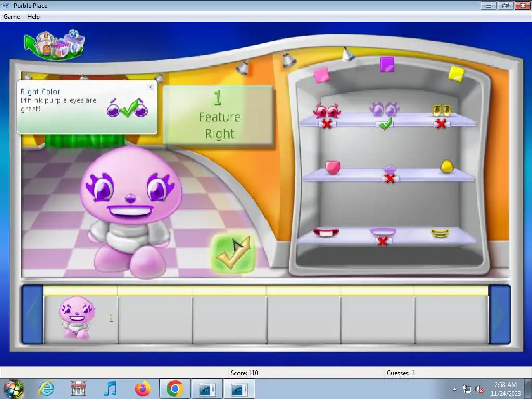The height and width of the screenshot is (399, 532).
Task: Show hidden system tray icons
Action: tap(454, 389)
